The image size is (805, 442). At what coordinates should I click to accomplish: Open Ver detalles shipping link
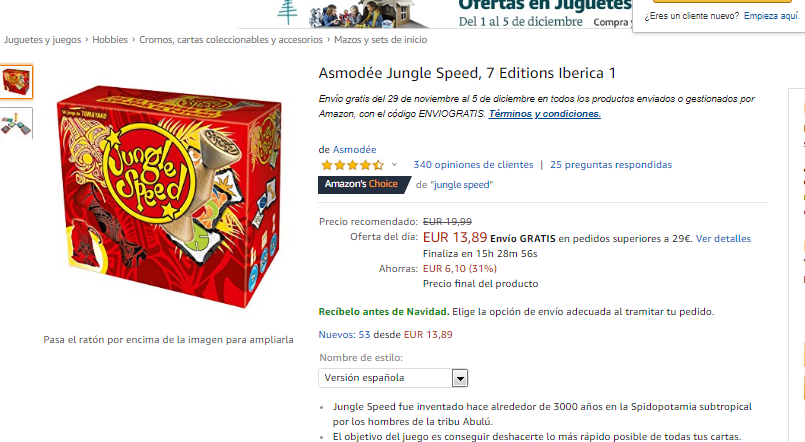tap(723, 239)
